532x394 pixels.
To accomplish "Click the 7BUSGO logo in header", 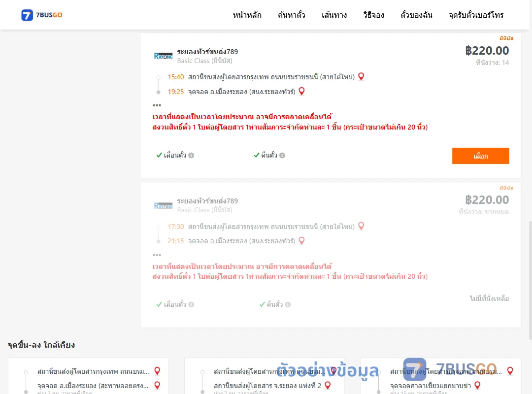I will 42,15.
